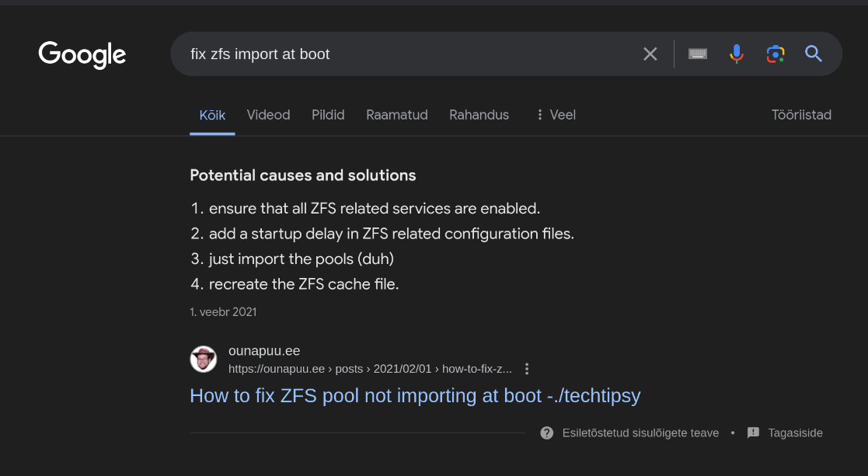Switch to the Pildid tab

coord(328,115)
